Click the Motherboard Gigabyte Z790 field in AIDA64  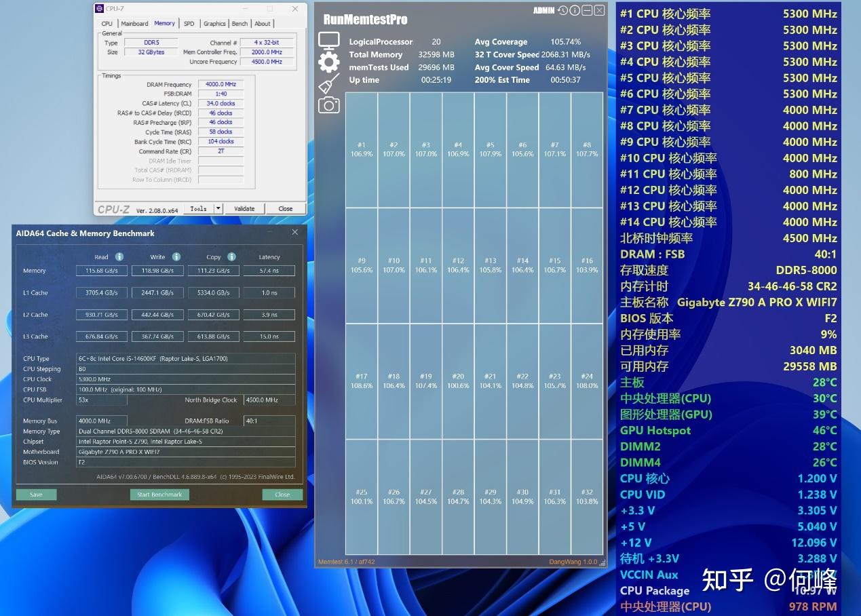tap(186, 452)
